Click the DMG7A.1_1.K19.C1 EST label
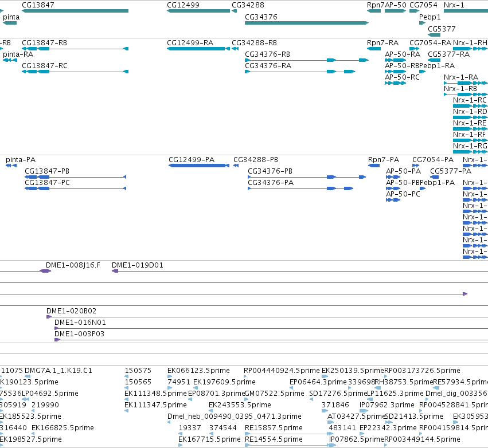Viewport: 488px width, 448px height. click(x=58, y=371)
